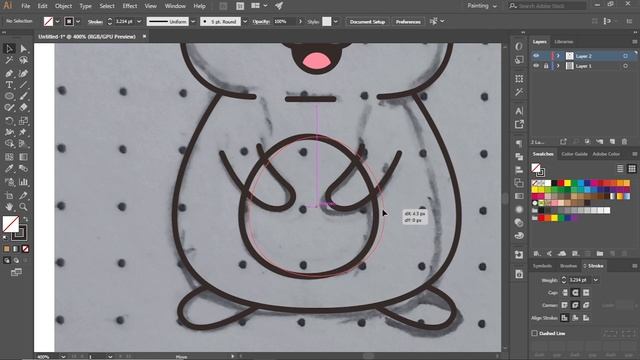Screen dimensions: 640x360
Task: Select the Magic Wand tool in the tools panel
Action: coord(9,60)
